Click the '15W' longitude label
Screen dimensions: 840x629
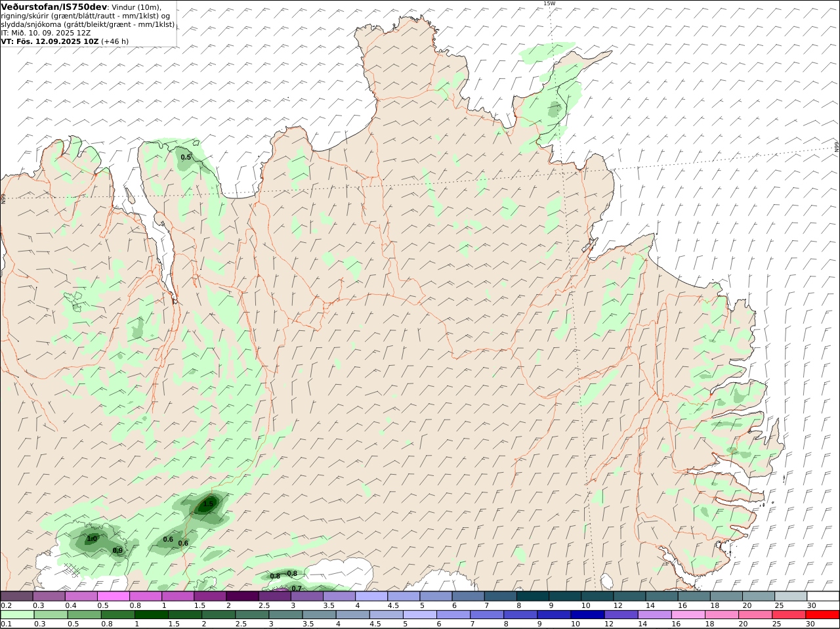pyautogui.click(x=549, y=3)
